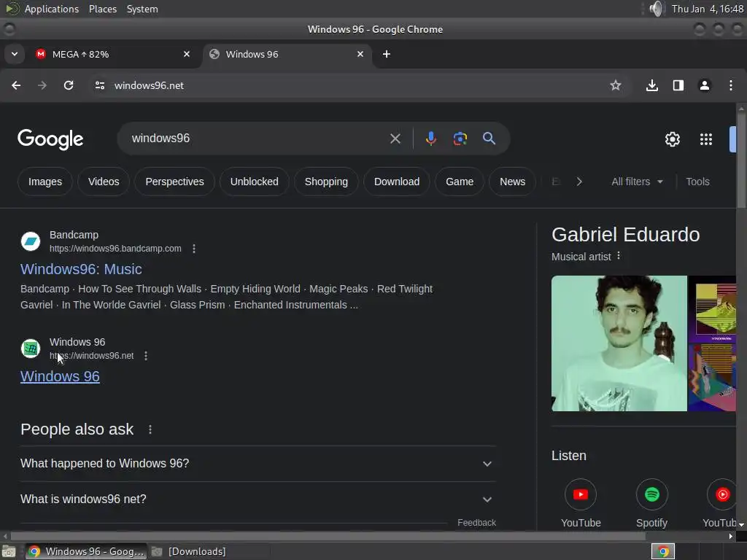Listen on YouTube icon
The image size is (747, 560).
(x=580, y=494)
